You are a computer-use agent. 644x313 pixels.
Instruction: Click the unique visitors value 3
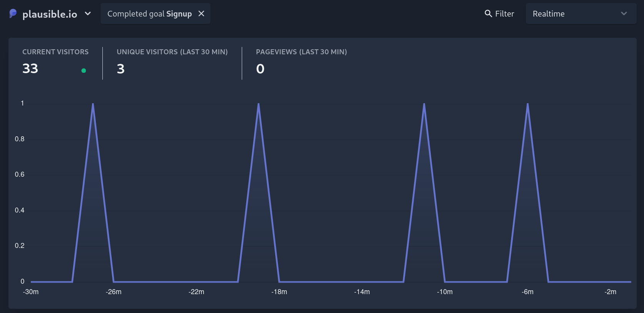coord(120,69)
